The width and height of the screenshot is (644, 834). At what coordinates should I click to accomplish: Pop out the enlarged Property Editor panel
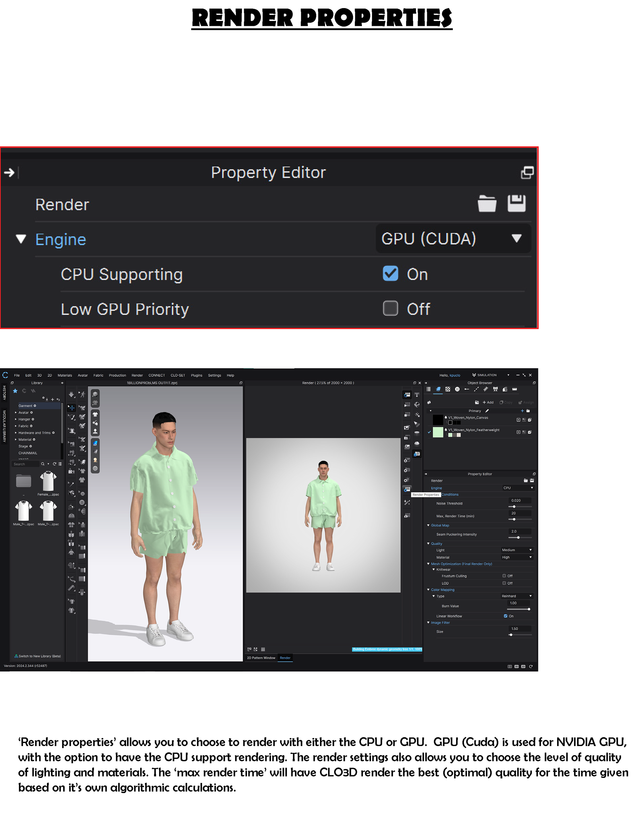coord(527,173)
